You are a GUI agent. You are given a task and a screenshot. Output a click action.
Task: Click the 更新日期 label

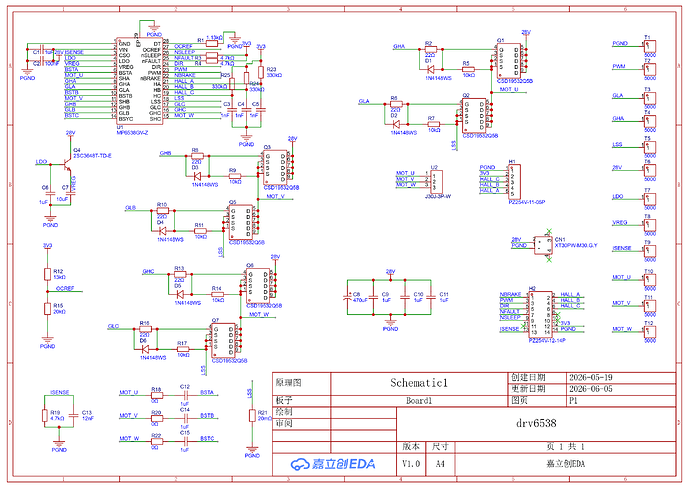pos(528,389)
